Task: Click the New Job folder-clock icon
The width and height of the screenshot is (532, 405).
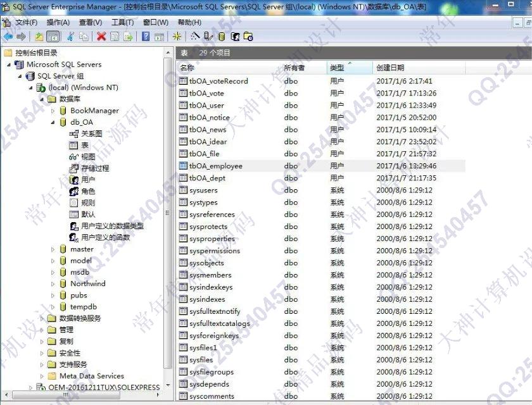Action: pos(248,36)
